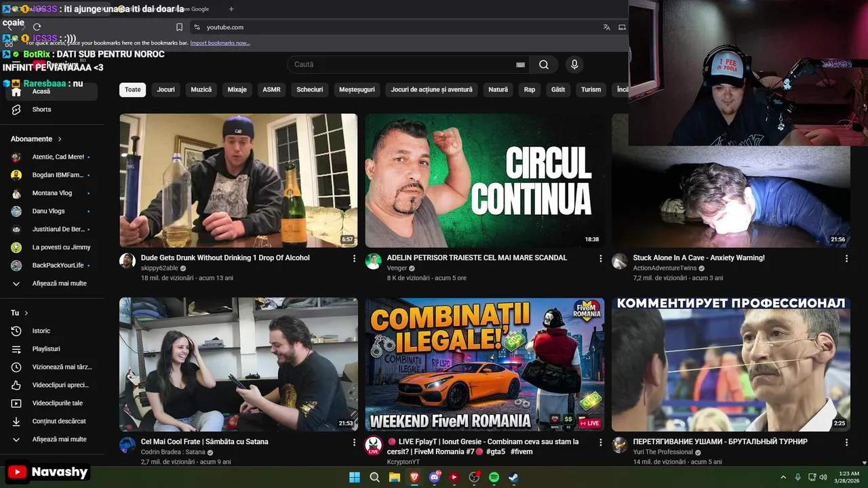Click the Yuri The Professional channel avatar
Image resolution: width=868 pixels, height=488 pixels.
point(620,445)
